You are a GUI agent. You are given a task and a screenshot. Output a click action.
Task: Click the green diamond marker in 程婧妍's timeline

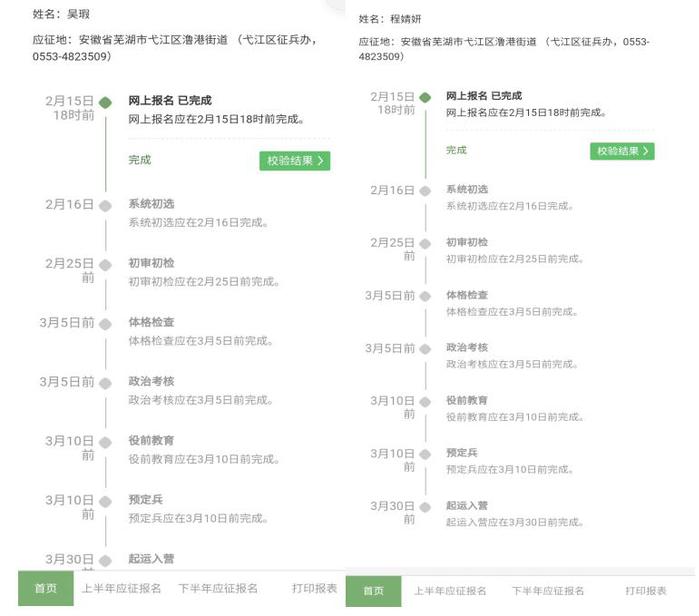click(425, 97)
